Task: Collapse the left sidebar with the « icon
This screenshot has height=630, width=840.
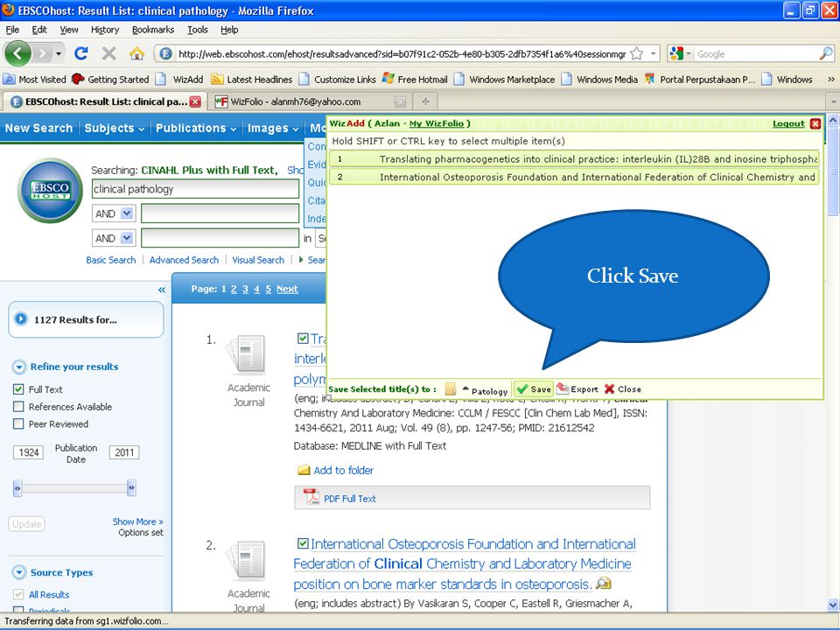Action: pyautogui.click(x=162, y=290)
